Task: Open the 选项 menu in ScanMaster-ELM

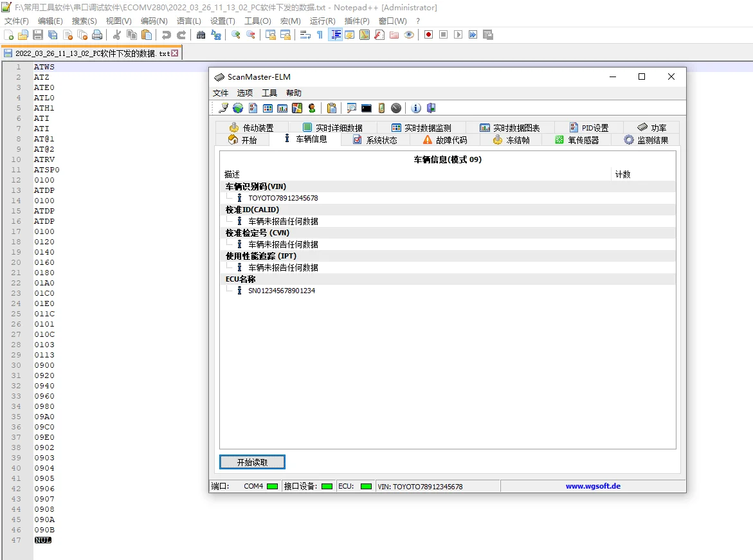Action: (244, 93)
